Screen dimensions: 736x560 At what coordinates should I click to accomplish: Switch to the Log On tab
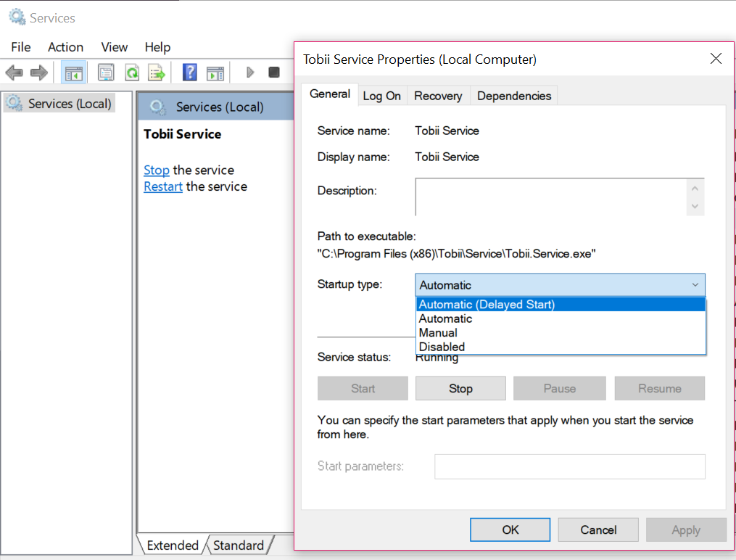(x=382, y=96)
